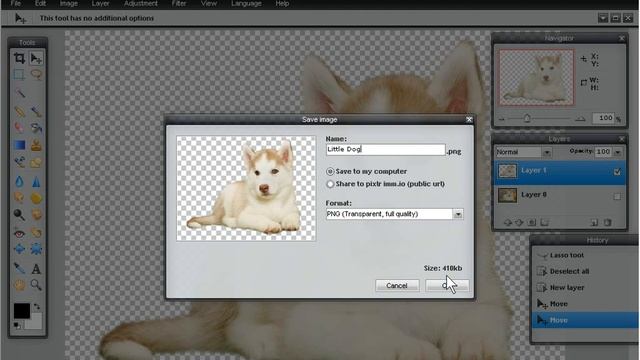This screenshot has width=640, height=360.
Task: Open the File menu
Action: tap(16, 4)
